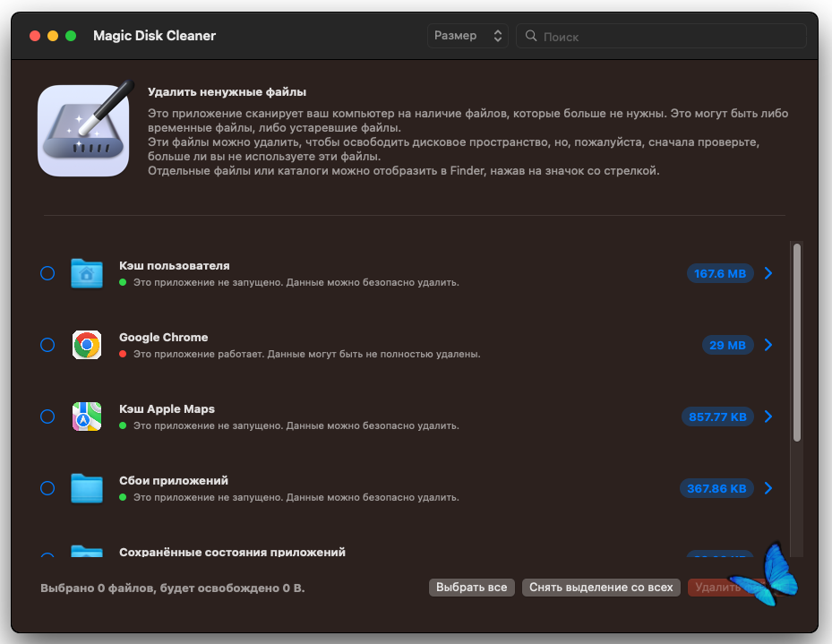The image size is (832, 644).
Task: Toggle selection for Кэш Apple Maps
Action: [x=47, y=416]
